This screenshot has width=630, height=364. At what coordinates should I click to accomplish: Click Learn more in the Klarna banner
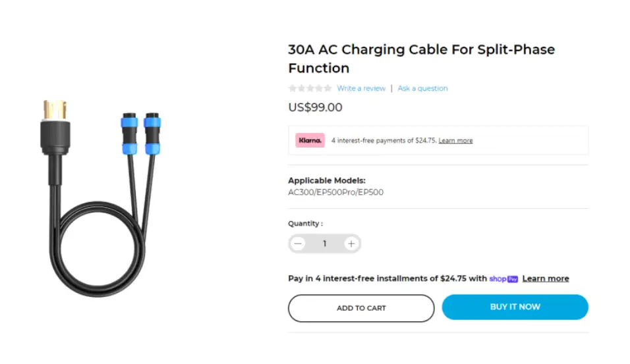pyautogui.click(x=455, y=141)
